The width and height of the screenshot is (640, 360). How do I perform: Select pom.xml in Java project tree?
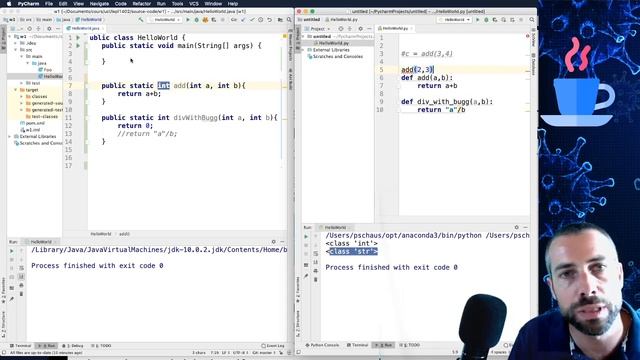click(33, 123)
